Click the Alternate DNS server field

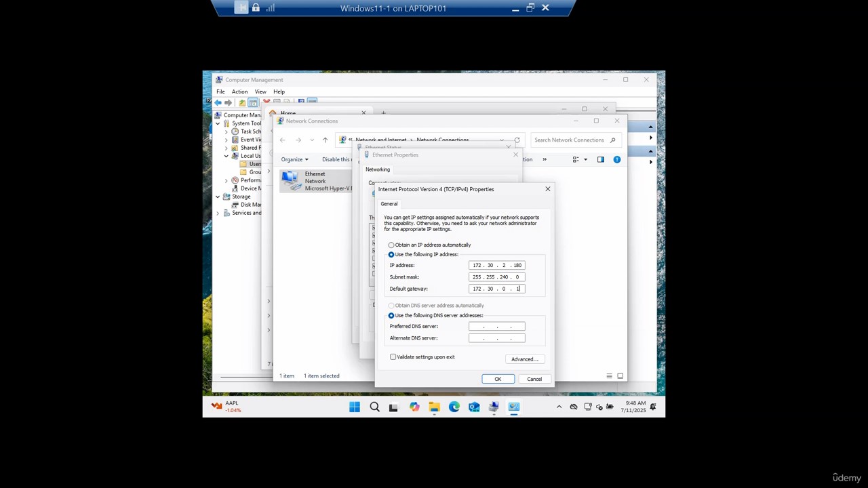pyautogui.click(x=496, y=338)
